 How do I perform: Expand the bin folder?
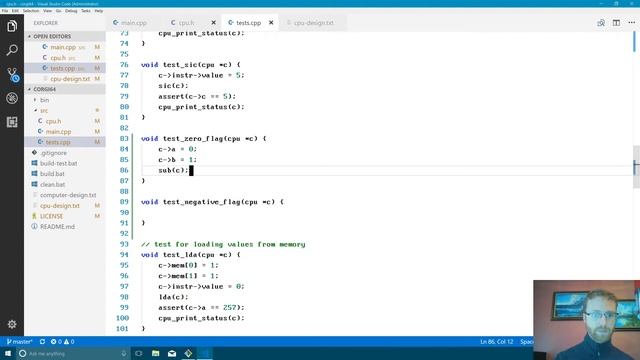click(x=44, y=100)
